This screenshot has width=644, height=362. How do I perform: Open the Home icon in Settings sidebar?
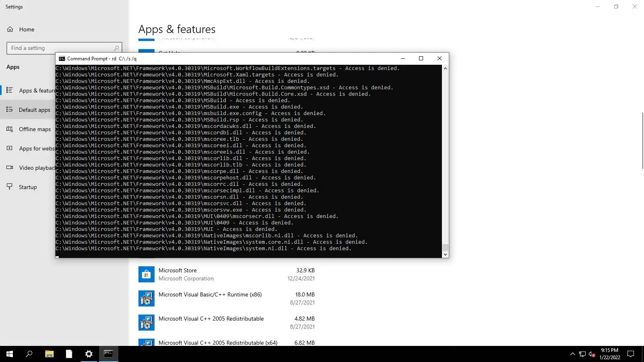[10, 29]
